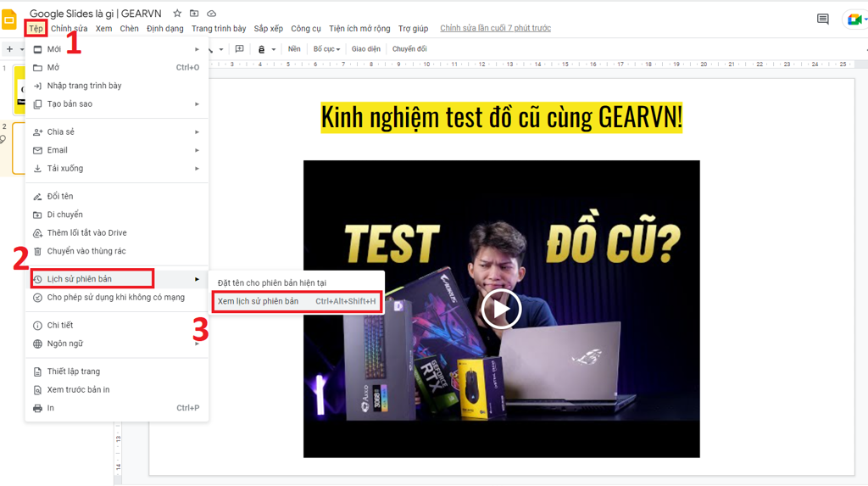Click the arrow next to Mới
Viewport: 868px width, 486px height.
click(197, 49)
